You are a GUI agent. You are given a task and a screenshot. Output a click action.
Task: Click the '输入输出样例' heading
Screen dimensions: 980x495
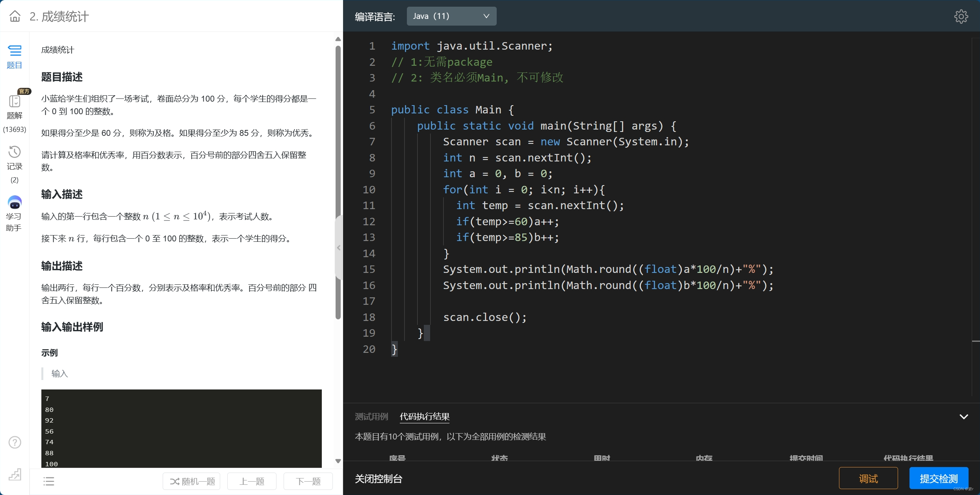click(72, 327)
